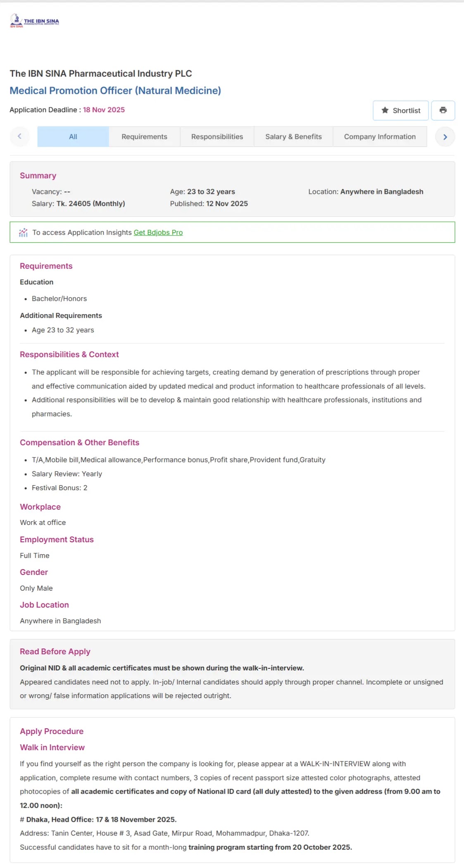Reveal more tabs using right chevron
This screenshot has height=868, width=464.
(445, 137)
